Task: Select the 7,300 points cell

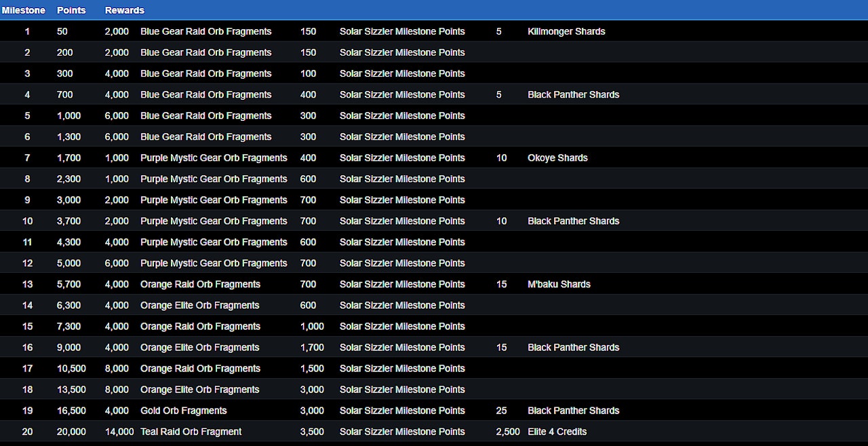Action: (68, 326)
